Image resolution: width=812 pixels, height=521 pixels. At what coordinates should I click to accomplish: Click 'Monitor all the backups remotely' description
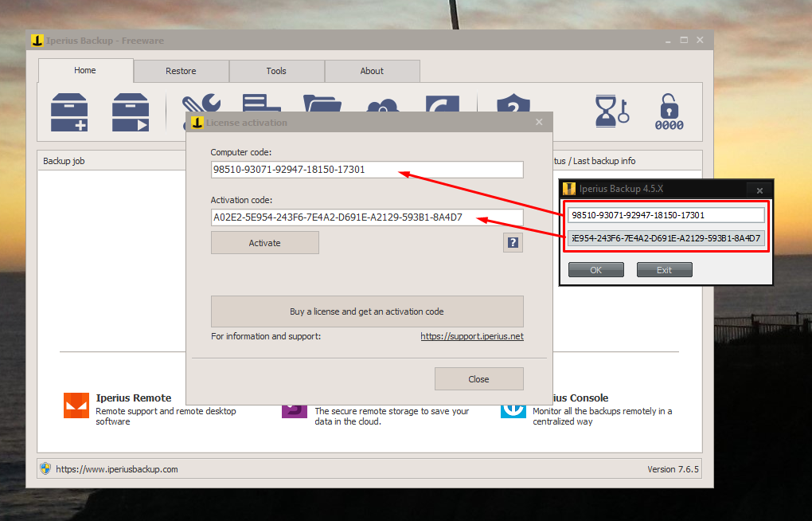[603, 411]
